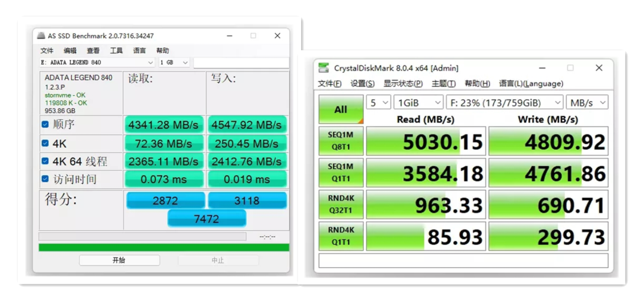Click the 72.36 MB/s 4K read result
The image size is (644, 297).
click(x=164, y=143)
